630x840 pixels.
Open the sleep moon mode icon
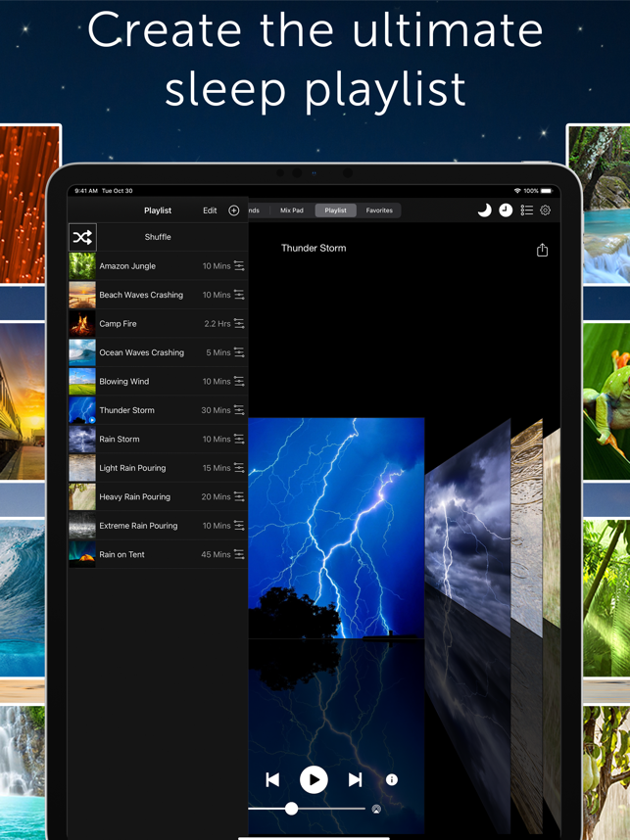(x=484, y=210)
